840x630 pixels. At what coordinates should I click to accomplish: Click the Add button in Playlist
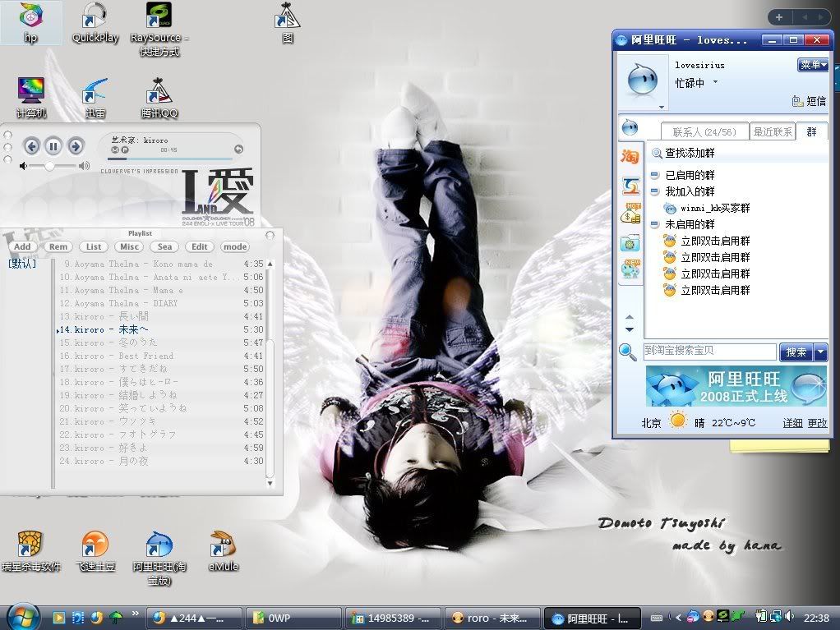[22, 246]
